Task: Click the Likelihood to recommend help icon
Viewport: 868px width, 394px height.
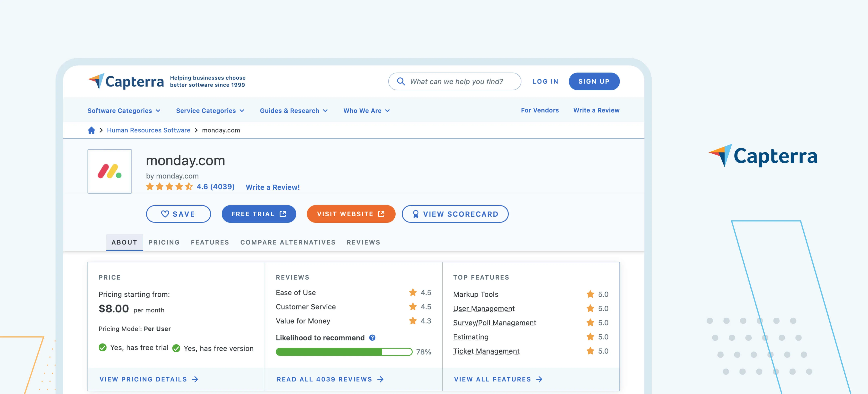Action: 372,338
